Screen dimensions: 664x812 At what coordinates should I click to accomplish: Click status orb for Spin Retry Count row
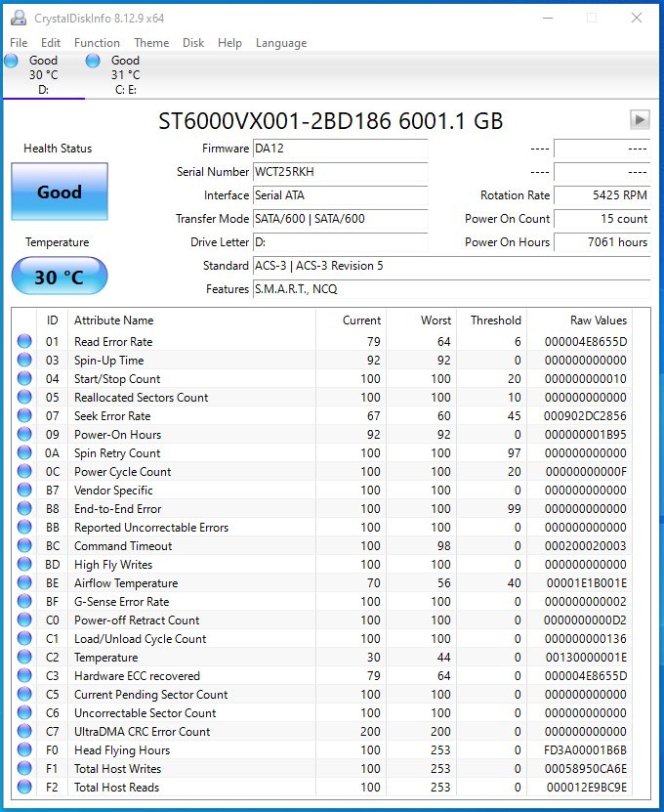click(24, 452)
